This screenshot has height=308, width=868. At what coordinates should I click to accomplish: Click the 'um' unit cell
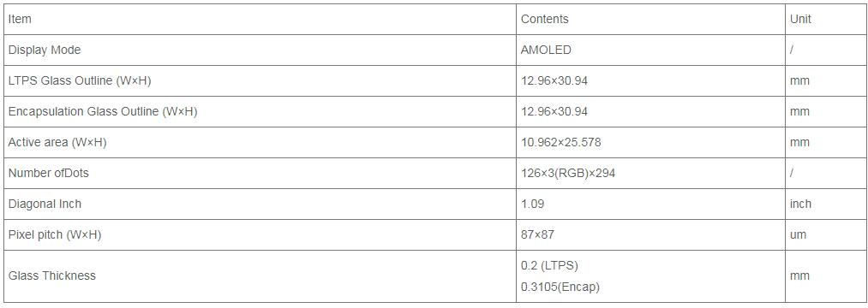[x=799, y=235]
